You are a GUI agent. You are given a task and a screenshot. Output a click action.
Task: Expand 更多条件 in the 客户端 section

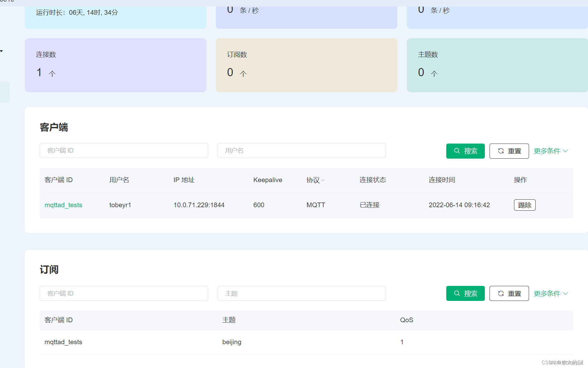click(550, 151)
